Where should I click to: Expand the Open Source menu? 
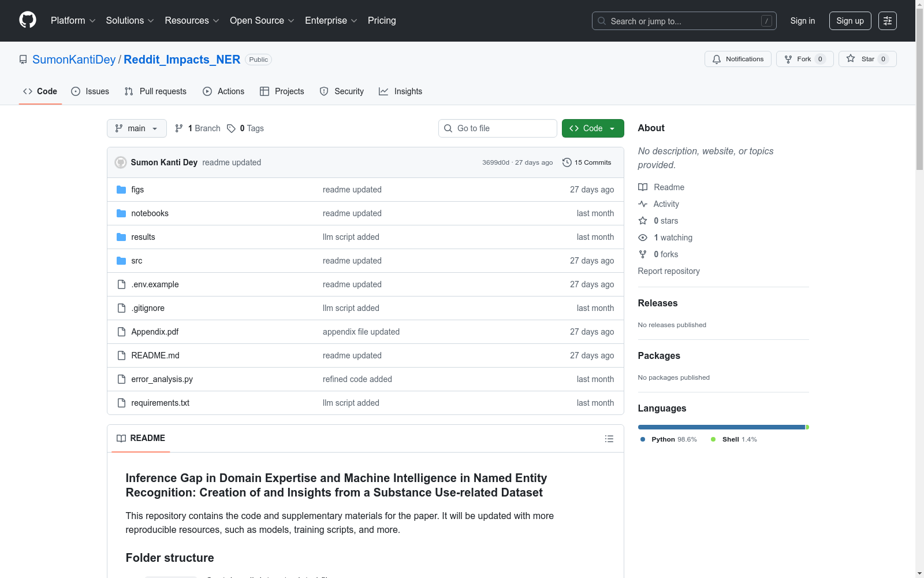pyautogui.click(x=262, y=21)
